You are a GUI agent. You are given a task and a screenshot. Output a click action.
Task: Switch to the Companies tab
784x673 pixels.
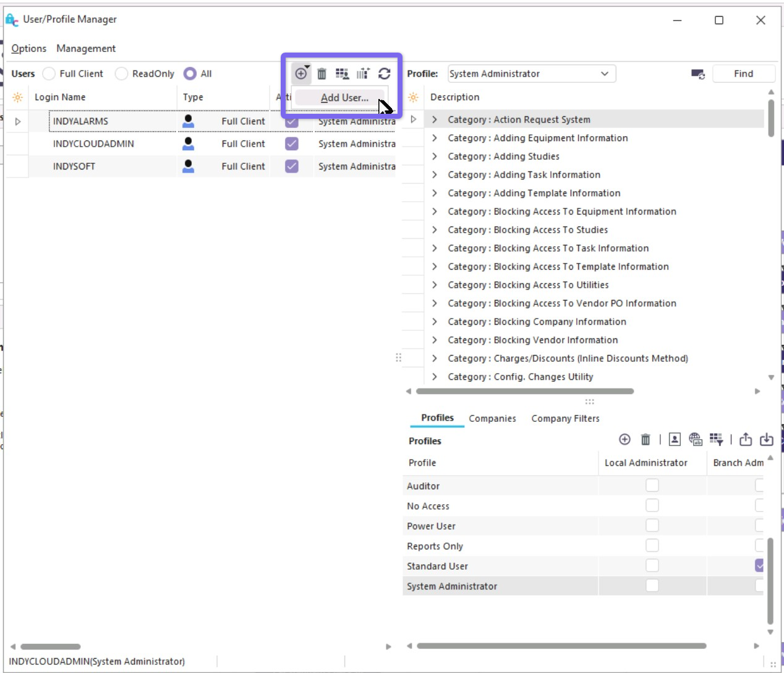492,419
